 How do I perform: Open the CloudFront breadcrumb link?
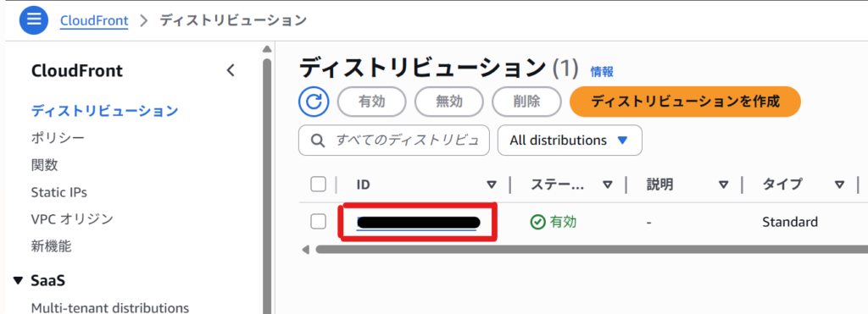pos(94,21)
